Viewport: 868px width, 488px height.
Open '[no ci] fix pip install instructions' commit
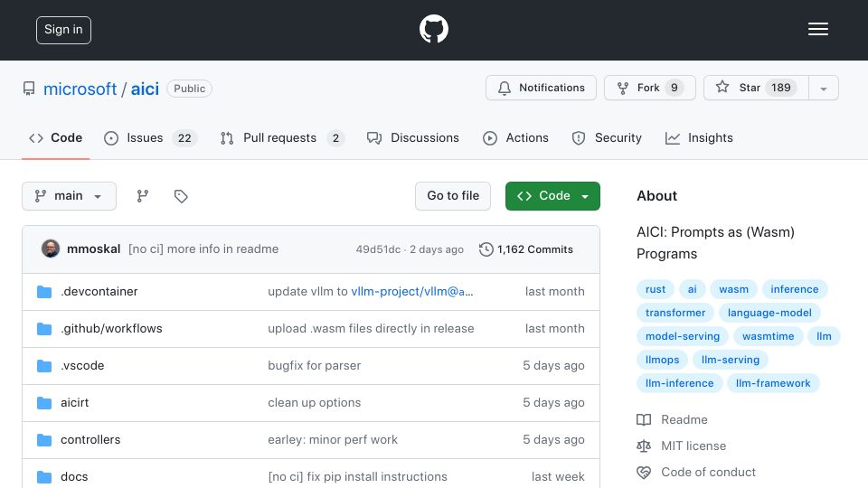(358, 477)
